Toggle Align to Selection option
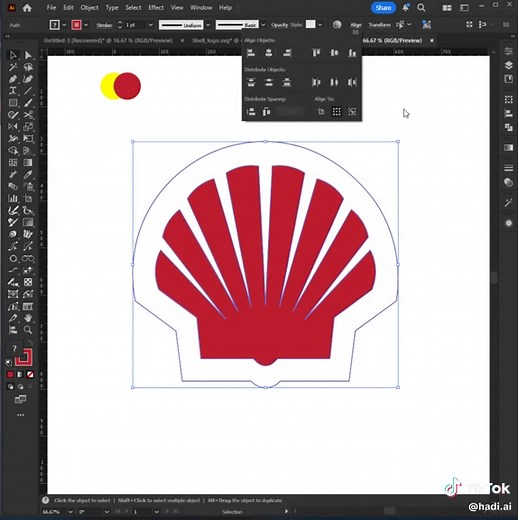Screen dimensions: 518x520 coord(337,111)
